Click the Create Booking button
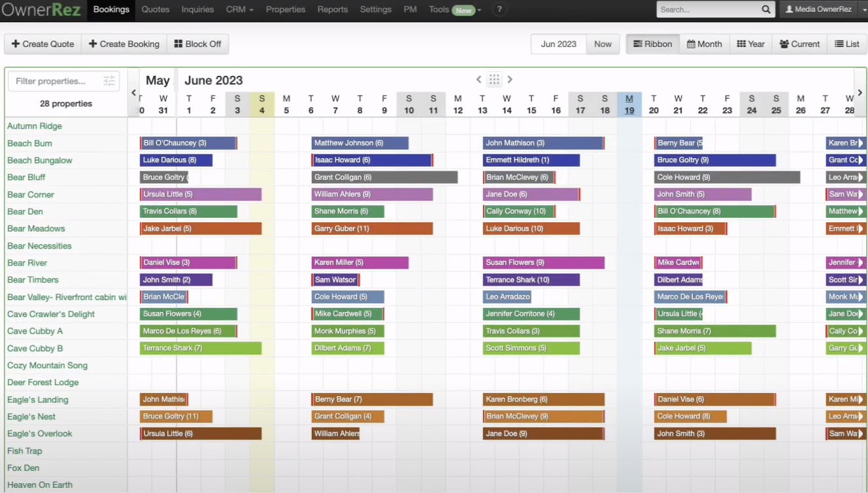This screenshot has height=493, width=868. (x=124, y=44)
